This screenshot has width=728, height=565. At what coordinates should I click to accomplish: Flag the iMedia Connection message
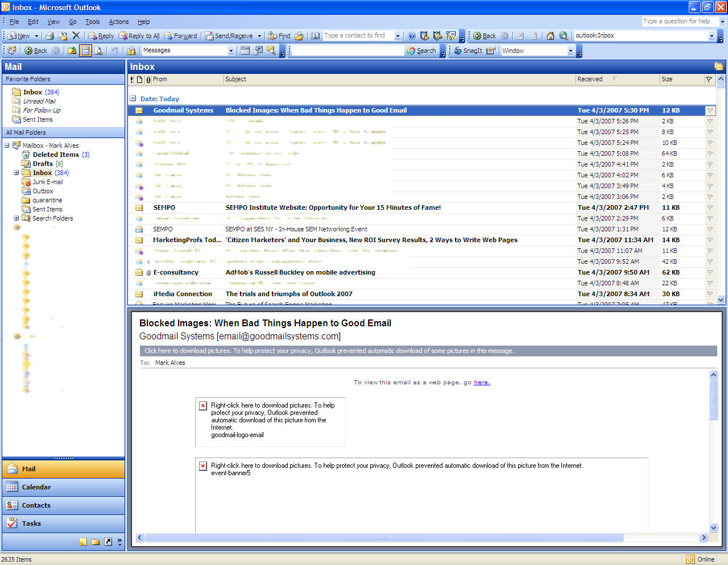[710, 294]
